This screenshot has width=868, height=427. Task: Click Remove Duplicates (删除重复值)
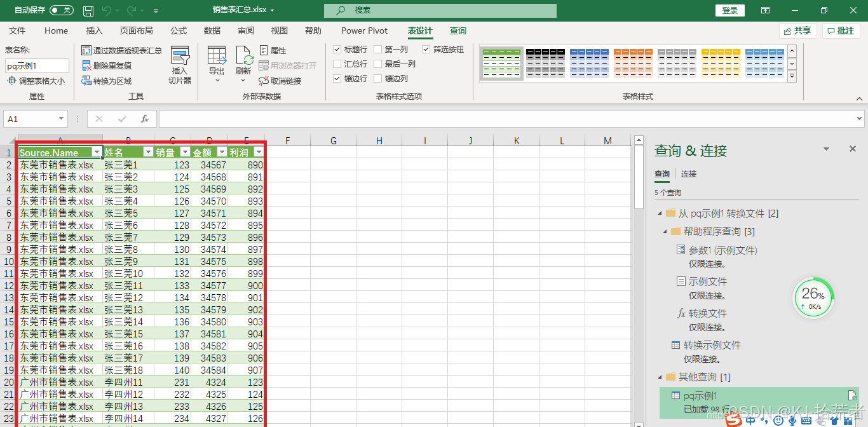click(107, 65)
